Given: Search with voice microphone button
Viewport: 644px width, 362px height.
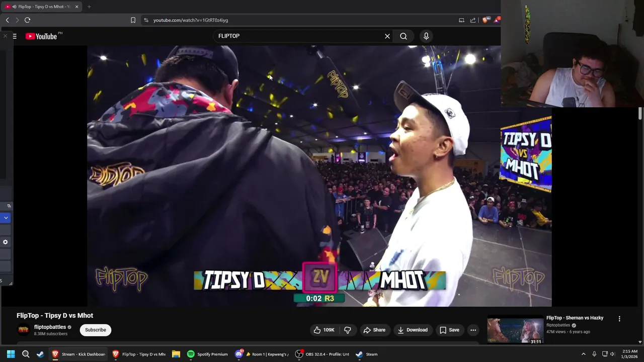Looking at the screenshot, I should (426, 36).
